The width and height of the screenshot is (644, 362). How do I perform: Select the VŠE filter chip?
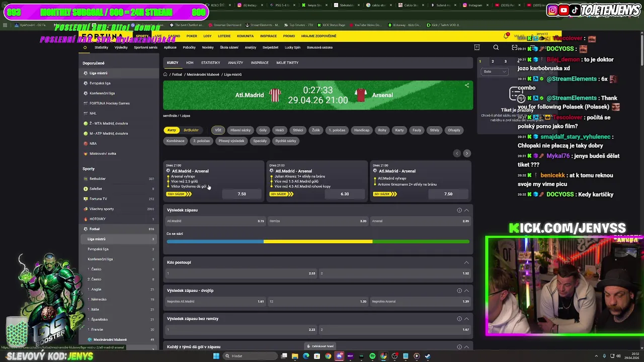(x=218, y=130)
